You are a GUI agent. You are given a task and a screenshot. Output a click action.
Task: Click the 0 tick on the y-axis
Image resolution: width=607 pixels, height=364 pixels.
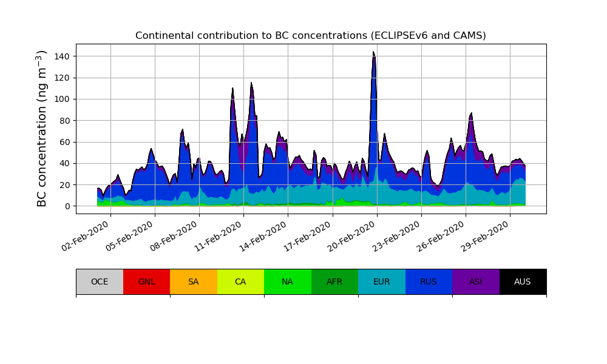(x=67, y=206)
